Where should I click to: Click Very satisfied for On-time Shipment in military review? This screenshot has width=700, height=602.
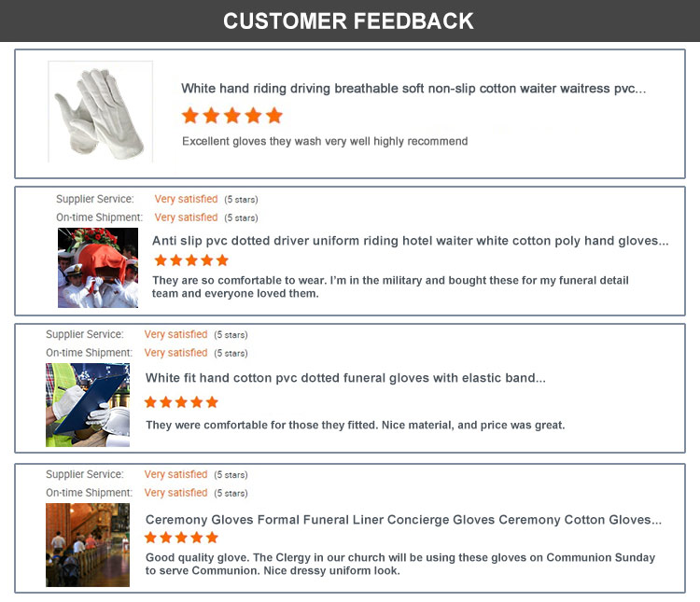(186, 217)
